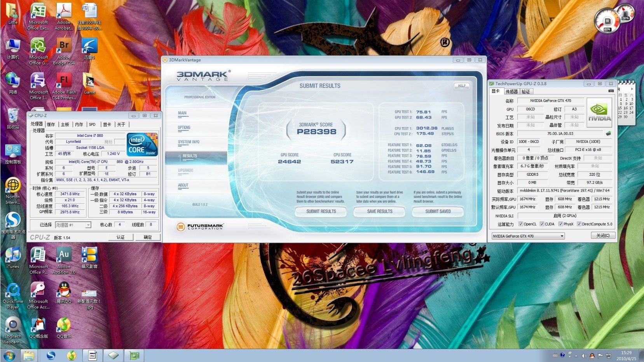
Task: Switch to the 内存 tab in CPU-Z
Action: click(x=79, y=124)
